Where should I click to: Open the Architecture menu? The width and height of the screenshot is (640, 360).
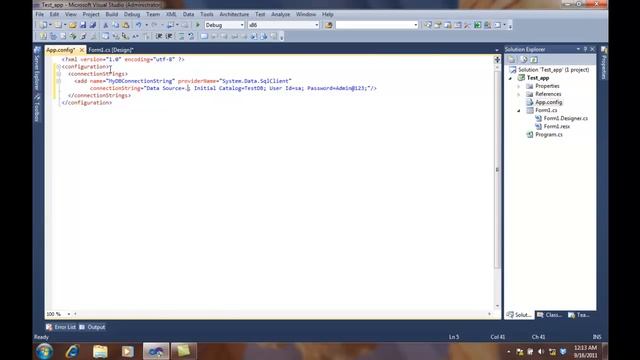234,14
